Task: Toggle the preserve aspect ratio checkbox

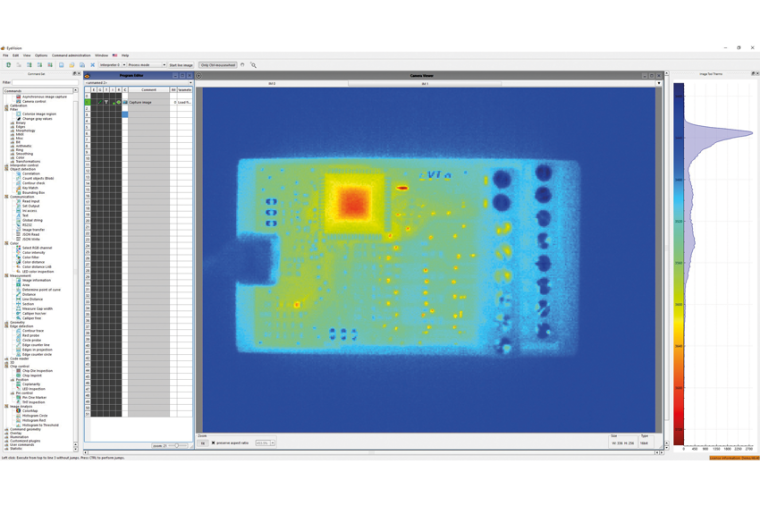Action: pyautogui.click(x=213, y=442)
